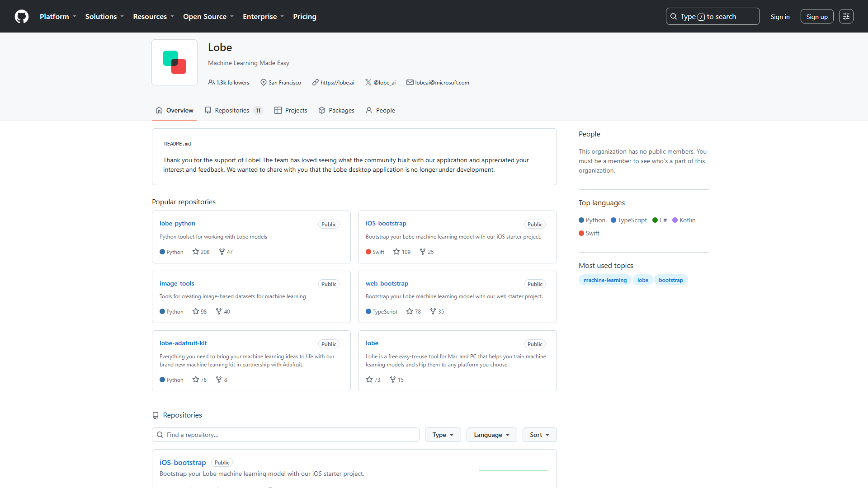Switch to the Packages tab

click(336, 110)
